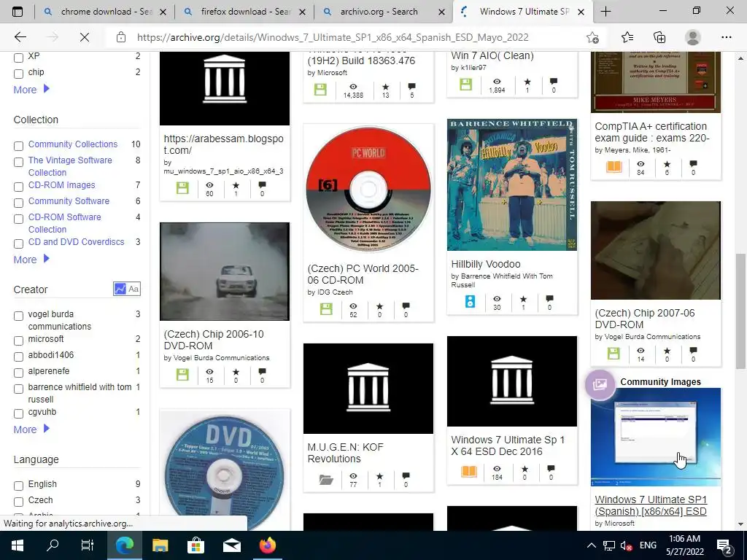Click CD and DVD Coverdiscs collection link

point(76,242)
